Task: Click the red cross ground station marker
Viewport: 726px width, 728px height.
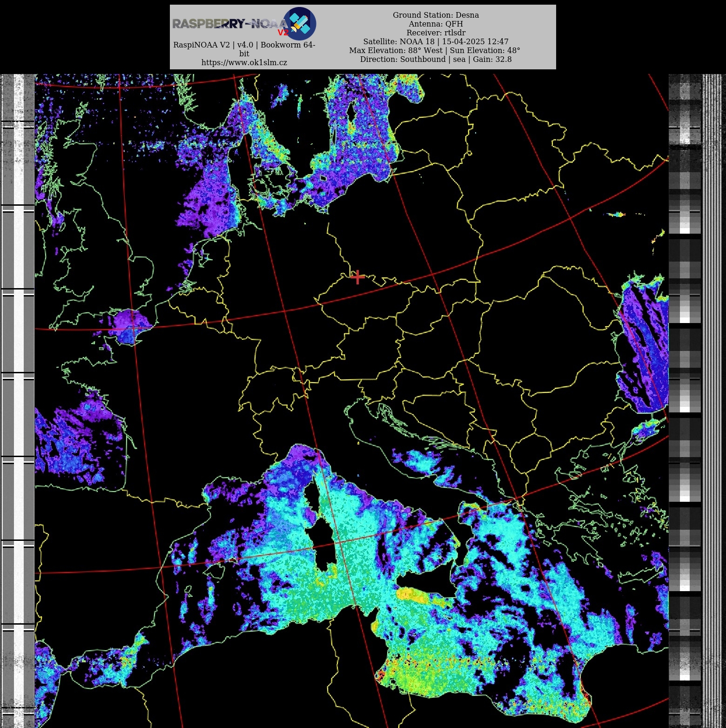Action: point(357,277)
